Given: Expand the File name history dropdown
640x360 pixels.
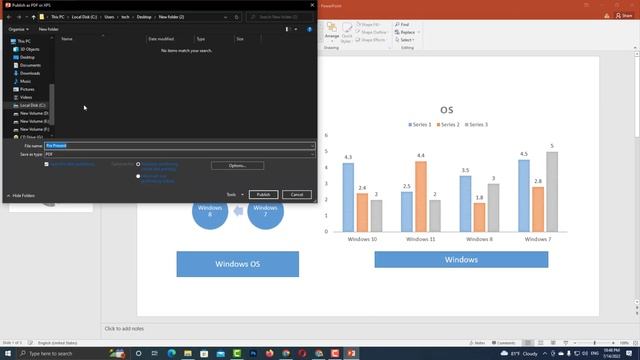Looking at the screenshot, I should click(312, 146).
